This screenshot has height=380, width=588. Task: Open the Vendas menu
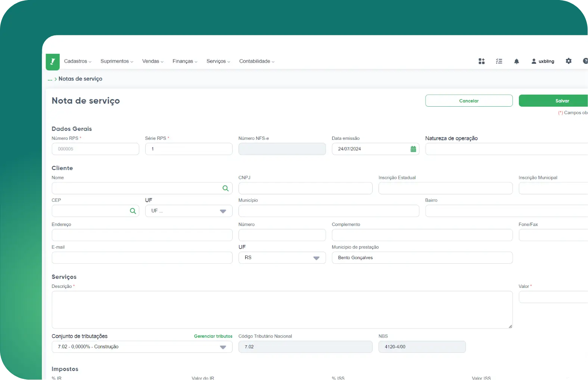(x=153, y=61)
